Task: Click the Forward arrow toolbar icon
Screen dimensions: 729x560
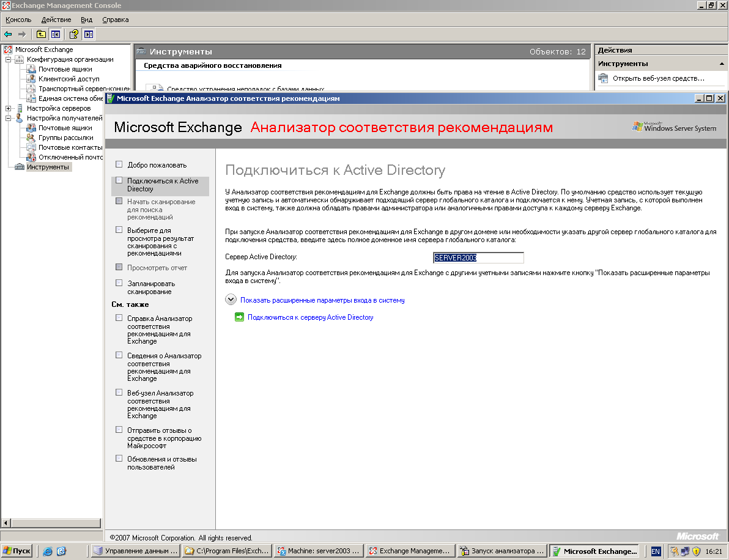Action: [22, 34]
